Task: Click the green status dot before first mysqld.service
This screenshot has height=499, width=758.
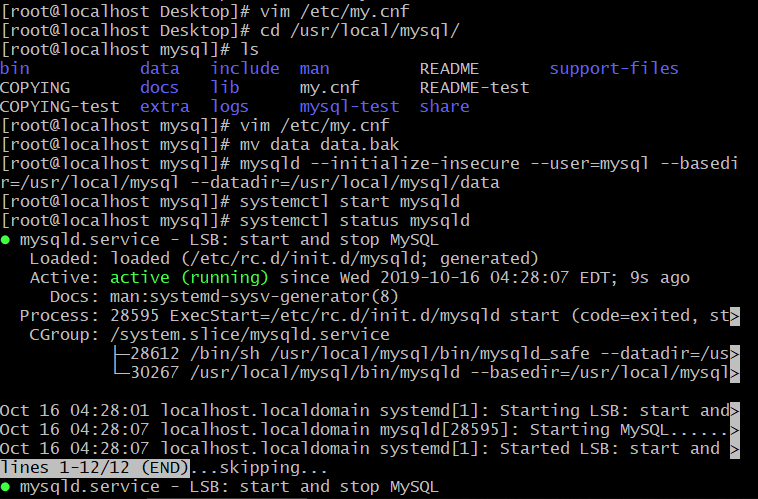Action: tap(5, 240)
